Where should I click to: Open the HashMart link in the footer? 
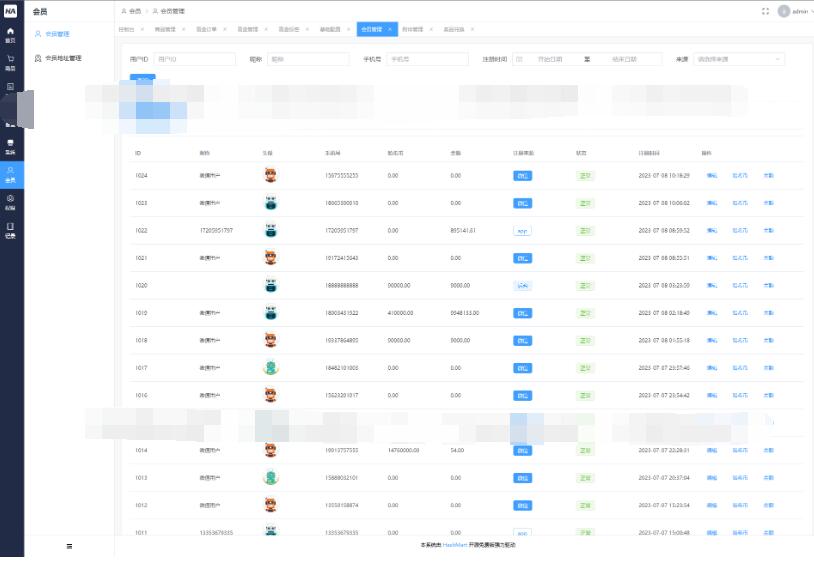pyautogui.click(x=456, y=545)
